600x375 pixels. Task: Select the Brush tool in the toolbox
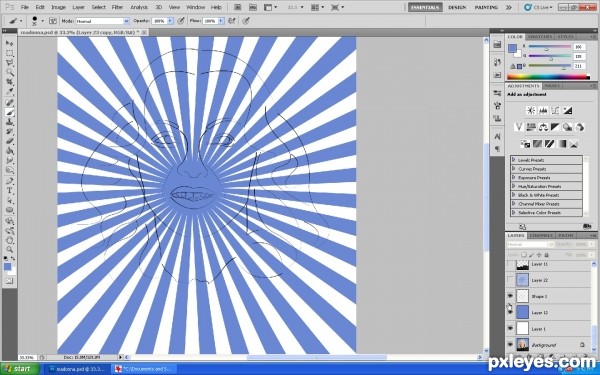(10, 112)
